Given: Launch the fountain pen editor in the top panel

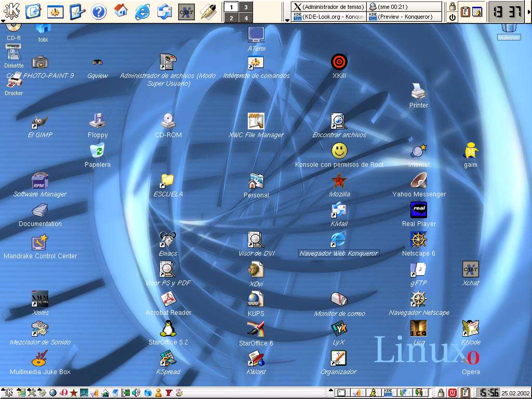Looking at the screenshot, I should click(x=208, y=12).
